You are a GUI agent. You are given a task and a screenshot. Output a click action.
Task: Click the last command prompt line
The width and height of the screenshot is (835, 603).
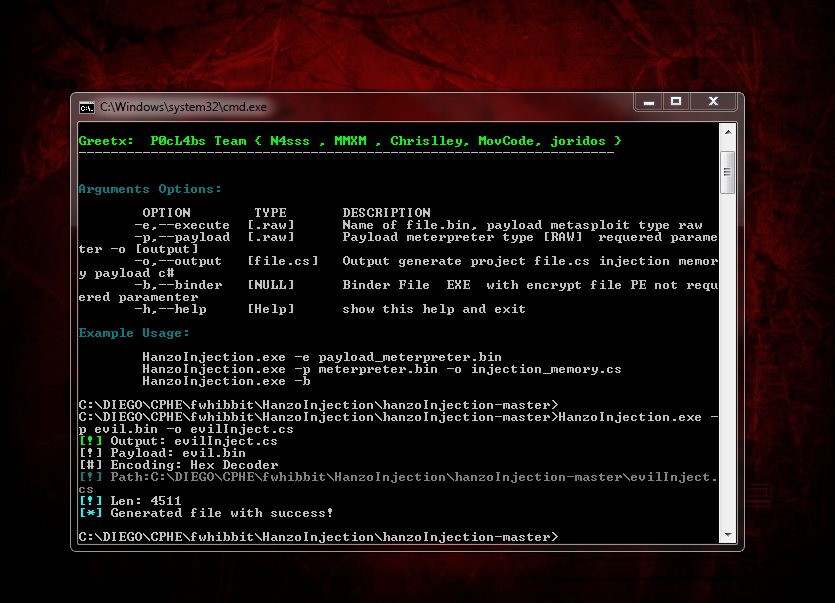tap(318, 537)
